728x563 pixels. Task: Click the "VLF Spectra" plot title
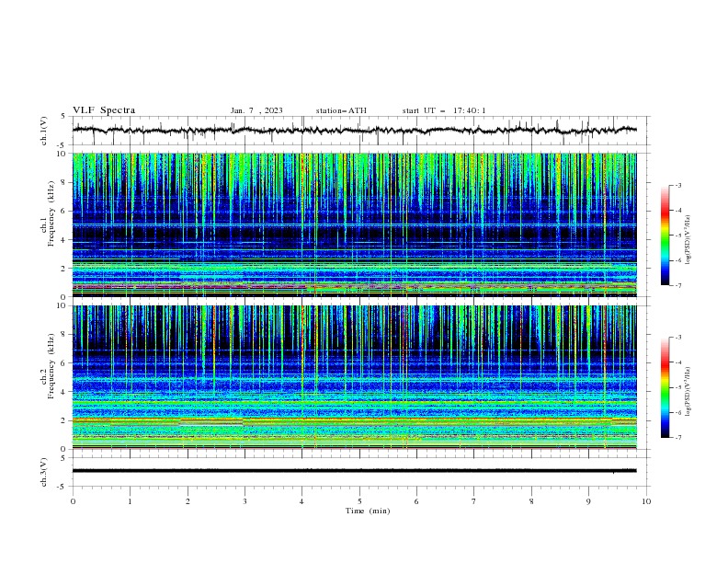point(104,110)
